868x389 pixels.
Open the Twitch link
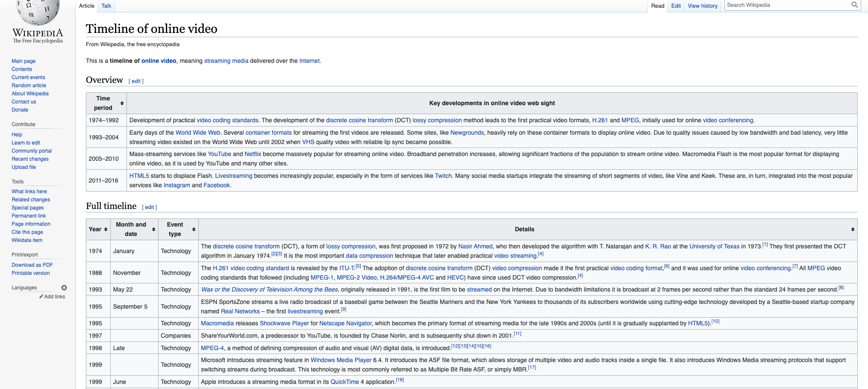(x=443, y=176)
